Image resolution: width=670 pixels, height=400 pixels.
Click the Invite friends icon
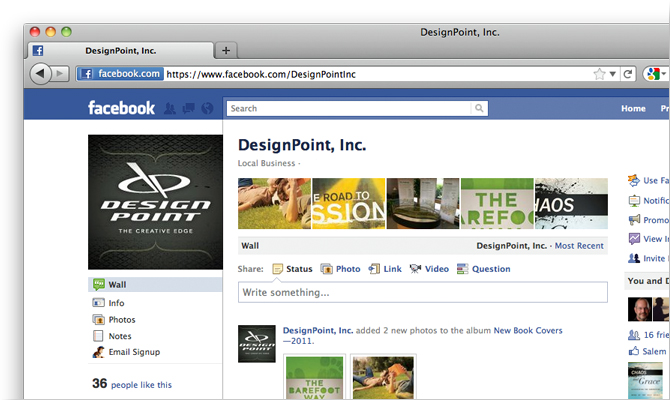coord(634,258)
